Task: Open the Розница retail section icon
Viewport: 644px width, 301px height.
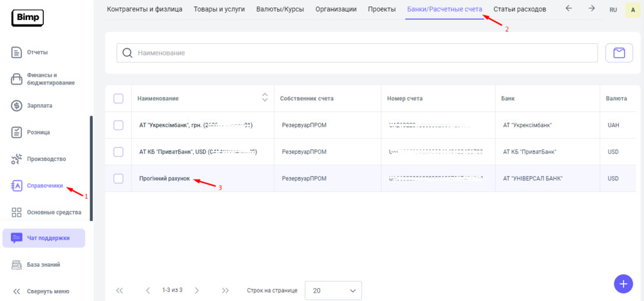Action: [x=17, y=132]
